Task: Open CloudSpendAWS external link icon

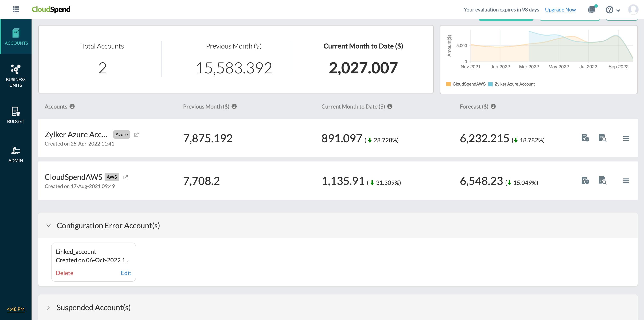Action: tap(125, 177)
